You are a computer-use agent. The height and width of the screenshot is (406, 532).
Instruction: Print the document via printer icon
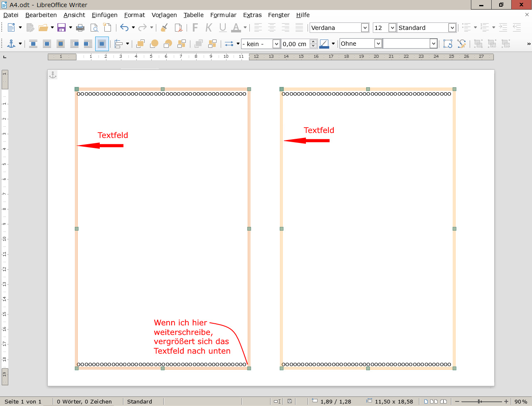pos(81,28)
